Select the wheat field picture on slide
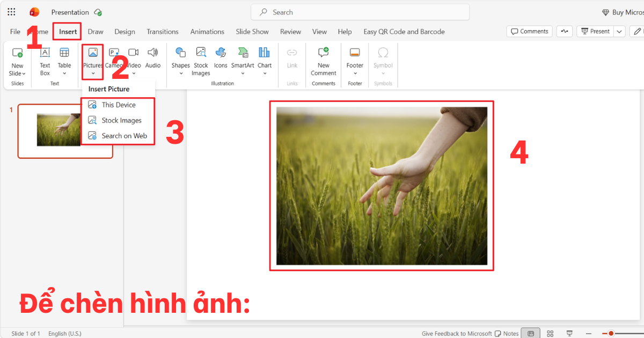Viewport: 644px width, 338px height. (382, 186)
